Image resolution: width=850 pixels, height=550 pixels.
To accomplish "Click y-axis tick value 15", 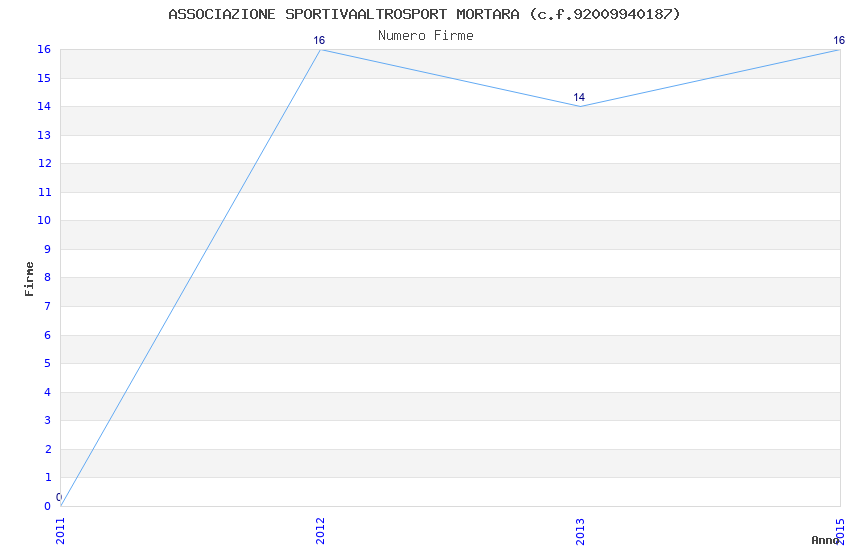I will tap(44, 78).
